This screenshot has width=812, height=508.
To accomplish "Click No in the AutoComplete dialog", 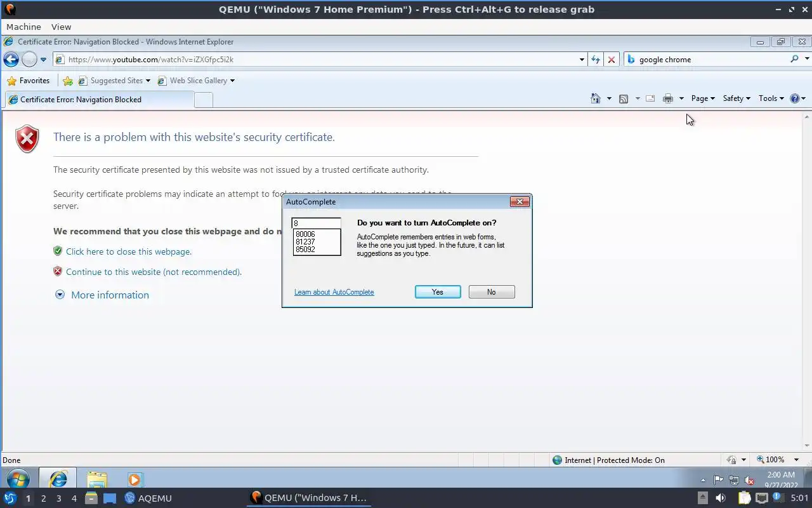I will point(492,292).
